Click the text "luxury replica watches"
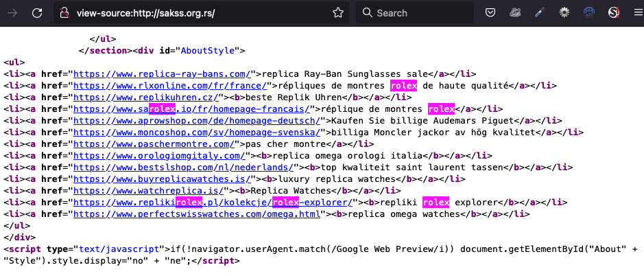The width and height of the screenshot is (644, 276). (x=337, y=179)
